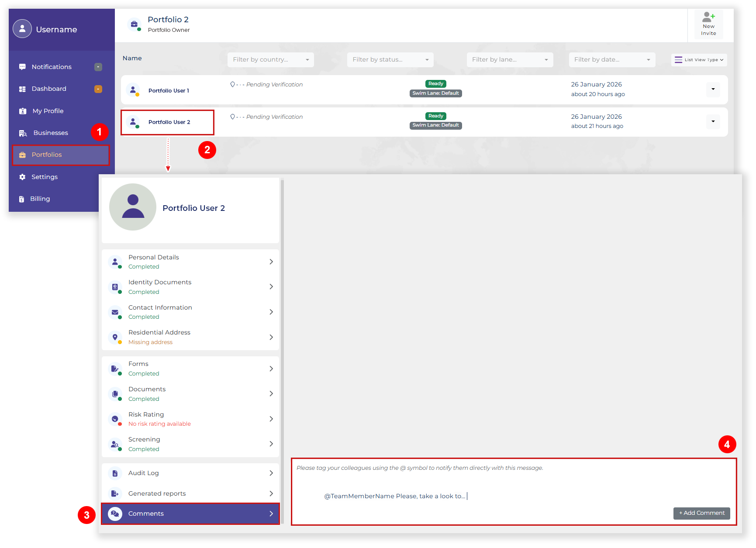Image resolution: width=756 pixels, height=548 pixels.
Task: Click the Dashboard grid icon
Action: tap(22, 89)
